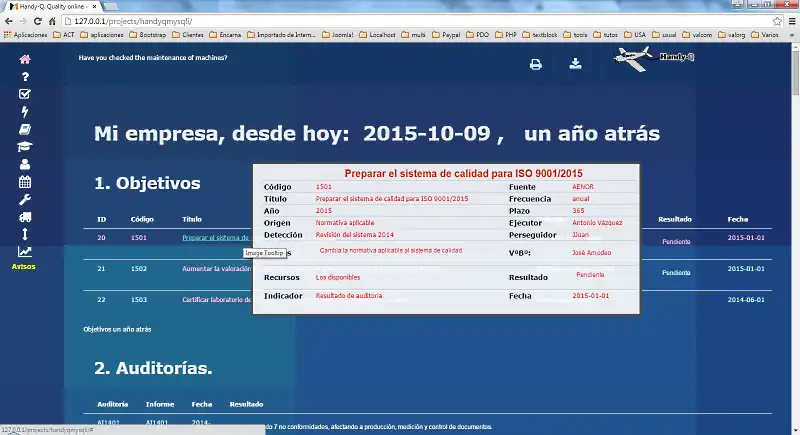Close the Handy-Q browser tab
This screenshot has height=435, width=800.
pos(94,7)
